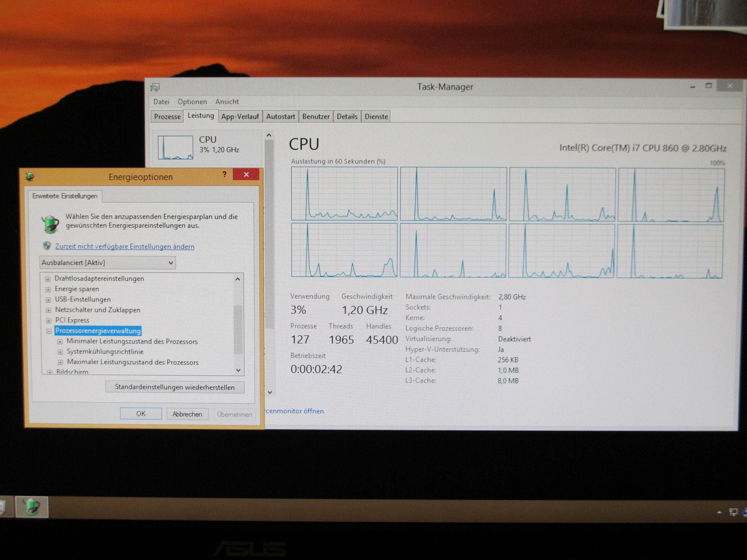The width and height of the screenshot is (747, 560).
Task: Click Standardeinstellungen wiederherstellen button
Action: (174, 387)
